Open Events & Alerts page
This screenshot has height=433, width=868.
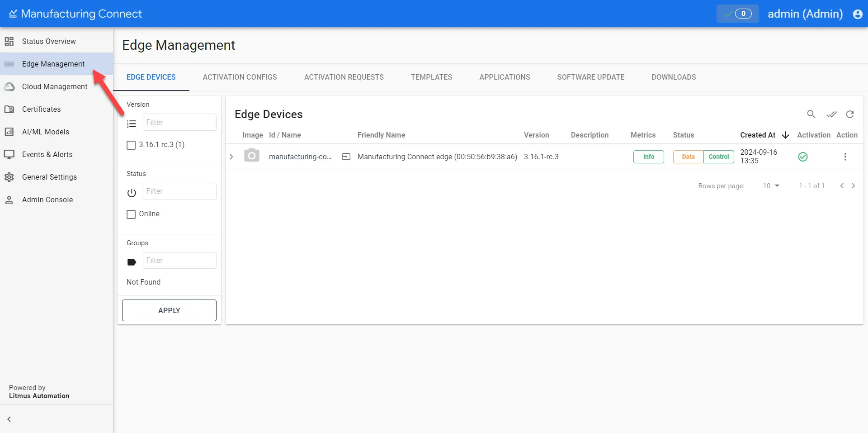tap(57, 154)
